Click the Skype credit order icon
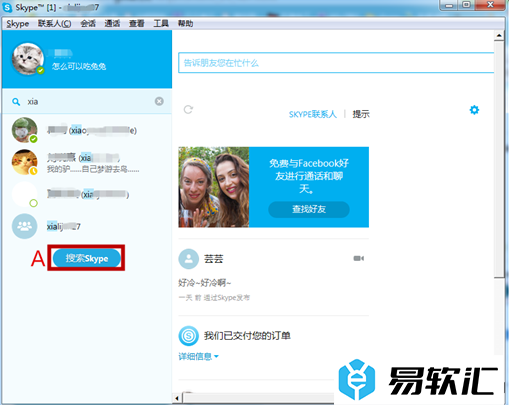Screen dimensions: 509x405 (189, 336)
